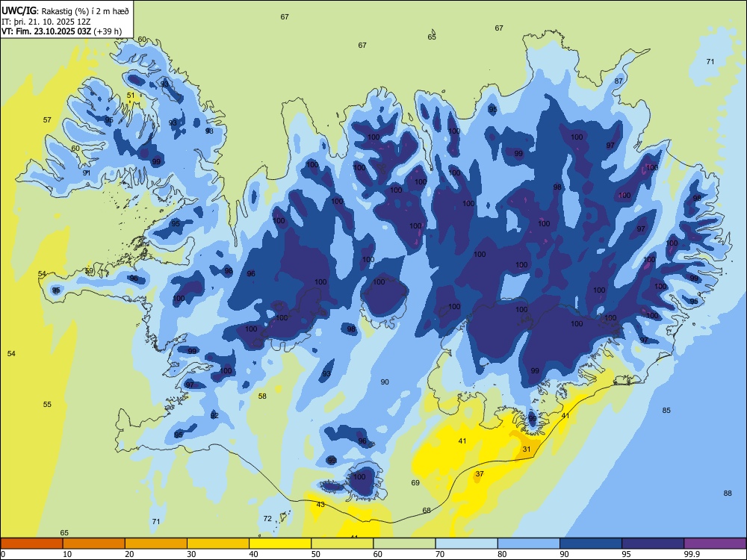Click the 0–10 dark orange legend swatch
Screen dimensions: 747x560
tap(32, 544)
